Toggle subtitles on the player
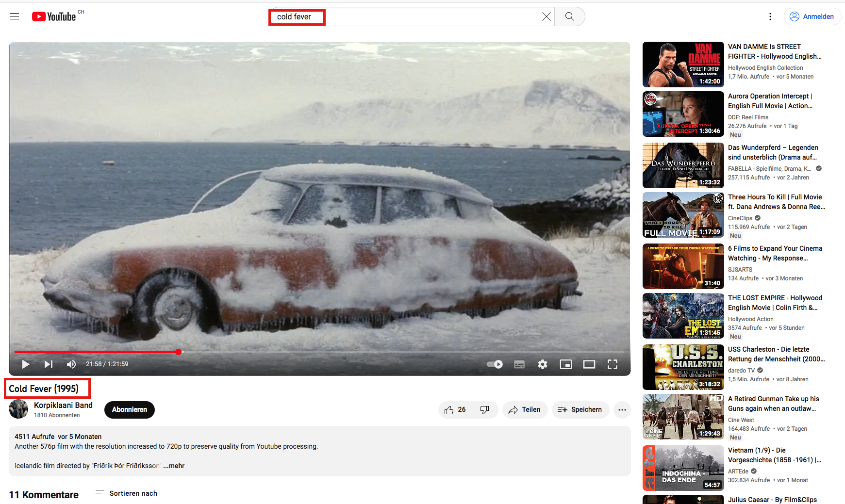This screenshot has height=504, width=845. coord(519,364)
